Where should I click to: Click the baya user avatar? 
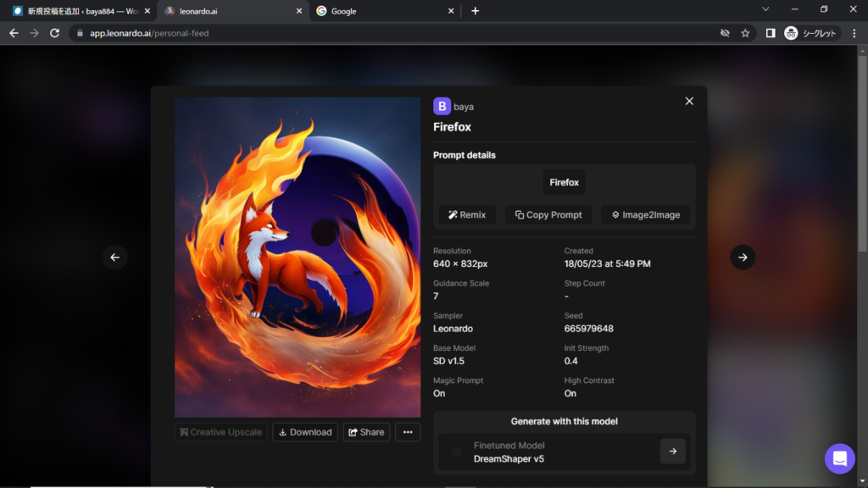(442, 106)
